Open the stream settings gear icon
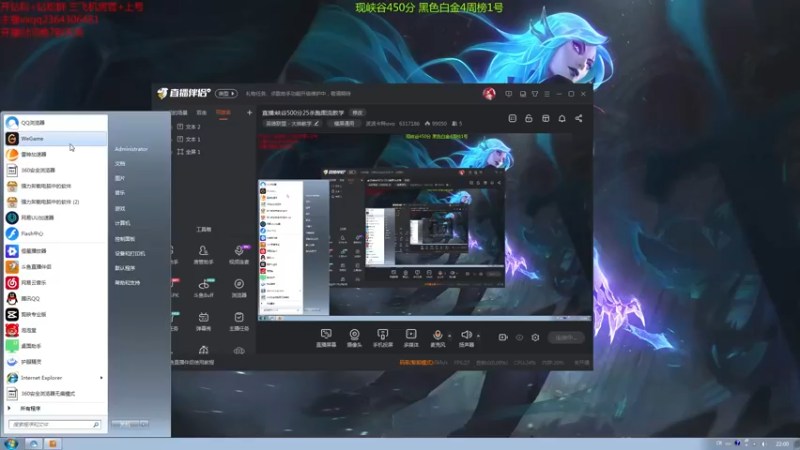Viewport: 800px width, 450px height. pyautogui.click(x=535, y=337)
